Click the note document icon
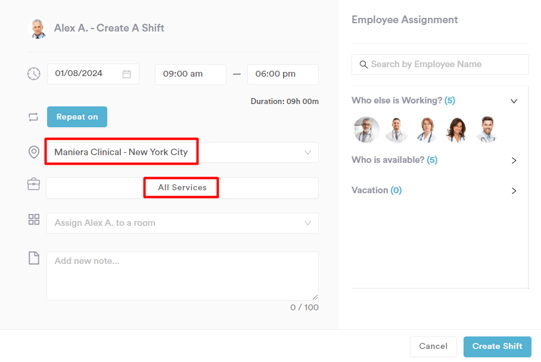 coord(34,258)
